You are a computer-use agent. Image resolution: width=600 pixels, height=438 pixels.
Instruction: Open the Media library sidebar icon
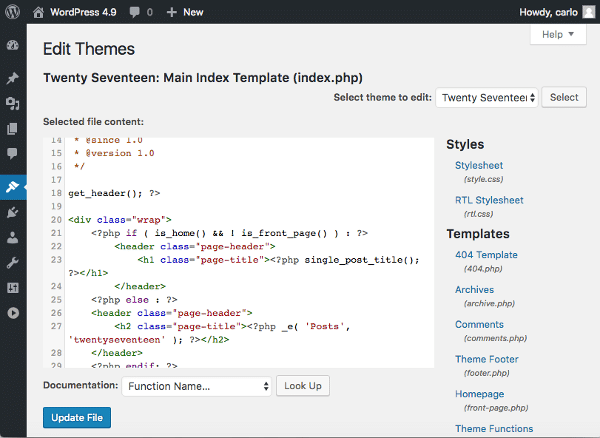[x=13, y=103]
